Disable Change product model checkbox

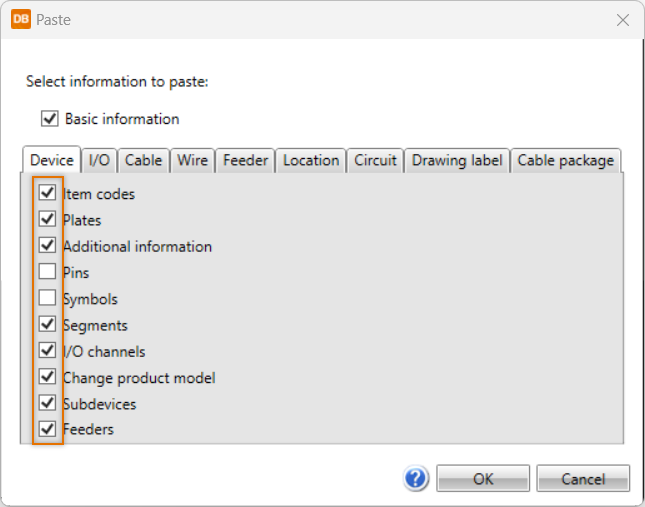pyautogui.click(x=47, y=377)
